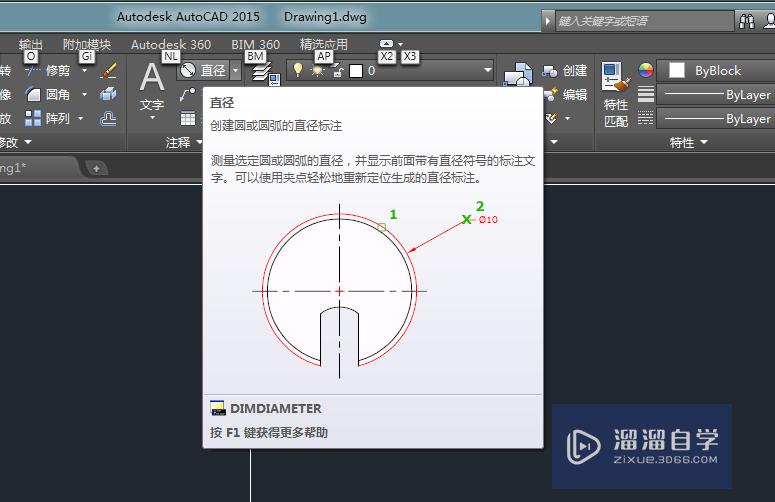Open the Featured Apps (精选应用) tab
775x502 pixels.
point(324,44)
